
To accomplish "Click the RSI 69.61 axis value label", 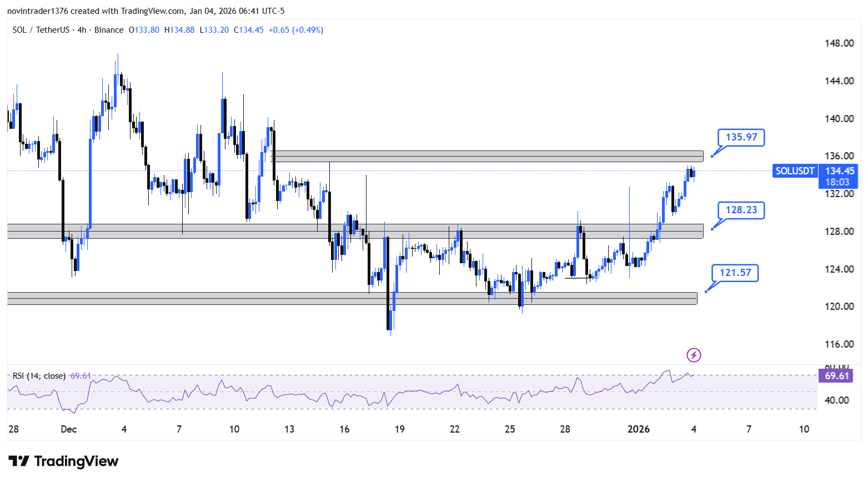I will coord(837,376).
